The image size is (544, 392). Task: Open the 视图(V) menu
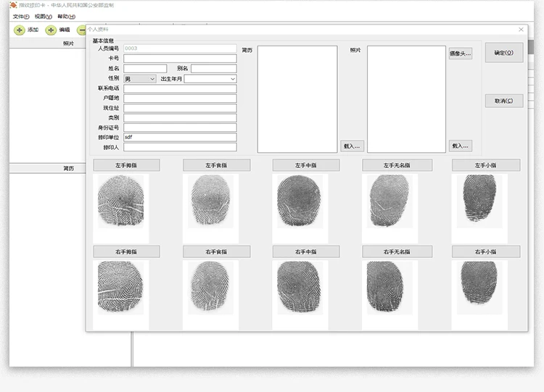(44, 16)
